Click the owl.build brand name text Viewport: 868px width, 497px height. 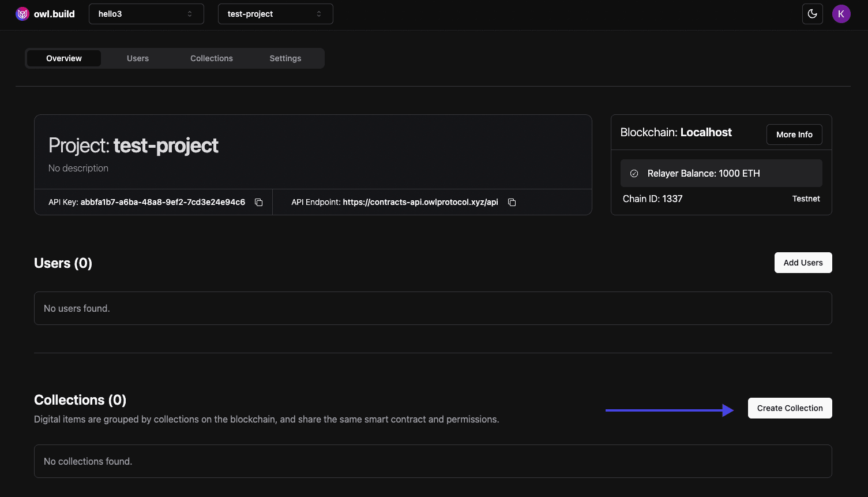(x=54, y=14)
